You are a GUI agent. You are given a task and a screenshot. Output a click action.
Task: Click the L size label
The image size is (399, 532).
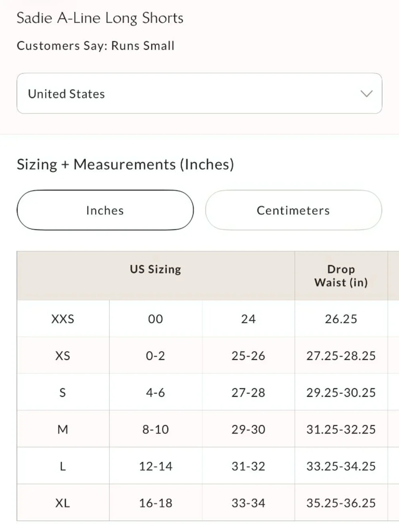click(x=63, y=466)
